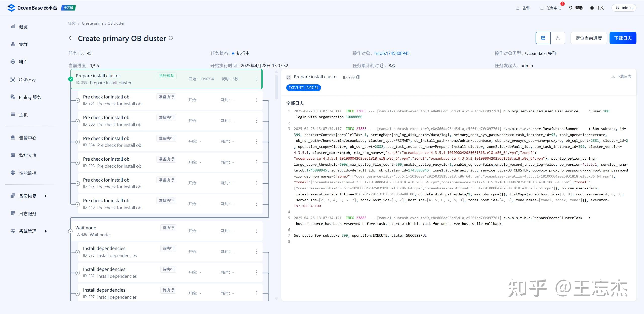This screenshot has height=314, width=644.
Task: Click the back arrow beside the task title
Action: (71, 38)
